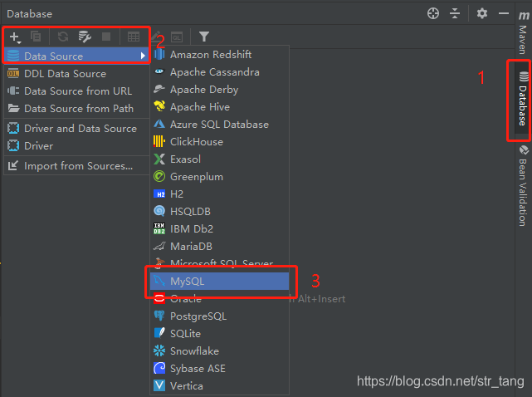Choose ClickHouse data source
The height and width of the screenshot is (397, 532).
[219, 142]
